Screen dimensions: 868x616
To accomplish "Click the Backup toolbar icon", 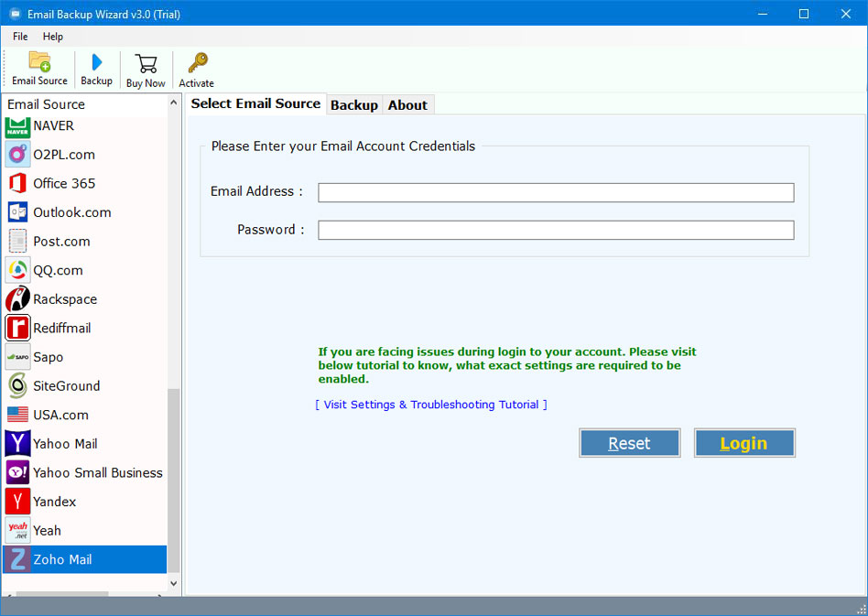I will pos(96,69).
